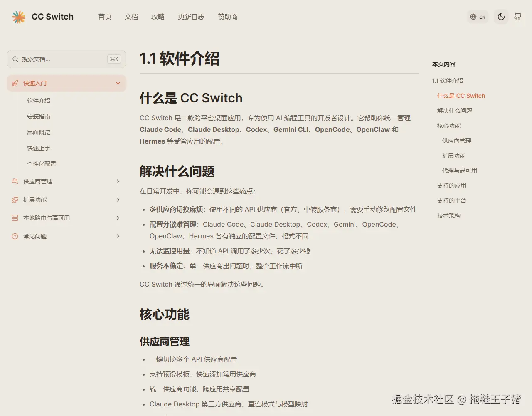Jump to 扩展功能 in contents list
This screenshot has height=416, width=532.
(454, 156)
